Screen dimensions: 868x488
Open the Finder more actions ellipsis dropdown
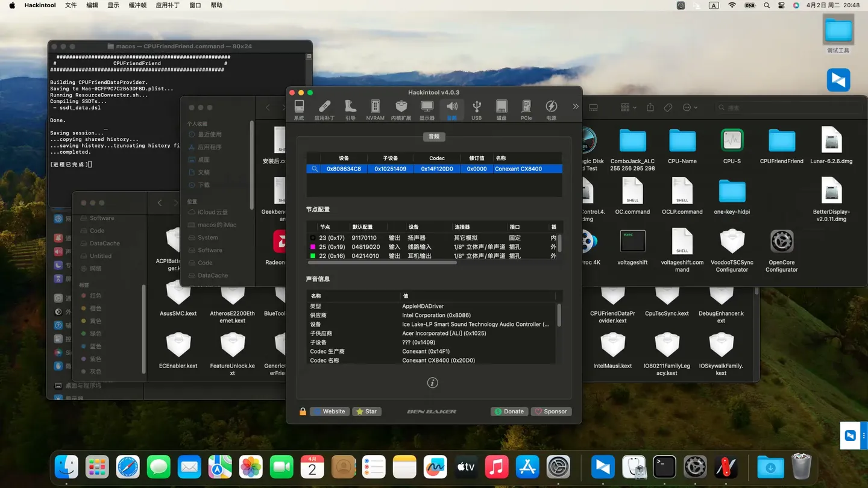tap(690, 108)
